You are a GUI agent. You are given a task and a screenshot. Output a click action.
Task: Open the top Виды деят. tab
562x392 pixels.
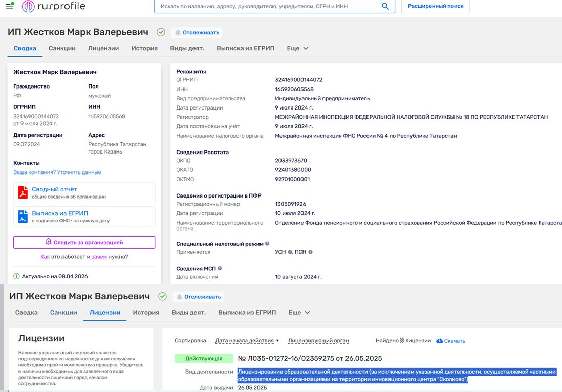coord(187,48)
